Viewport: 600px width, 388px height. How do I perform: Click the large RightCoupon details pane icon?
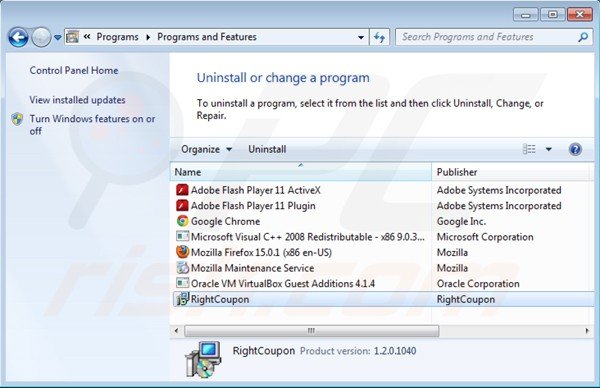click(203, 359)
